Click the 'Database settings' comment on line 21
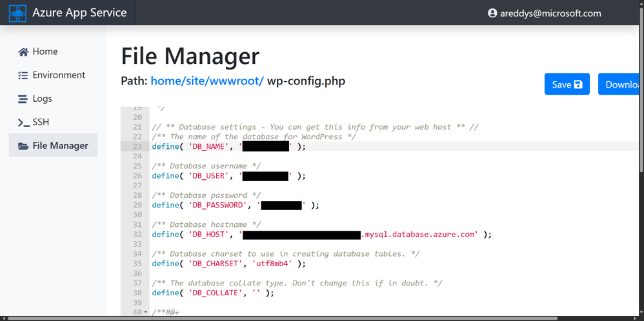Screen dimensions: 644x321 pyautogui.click(x=315, y=127)
